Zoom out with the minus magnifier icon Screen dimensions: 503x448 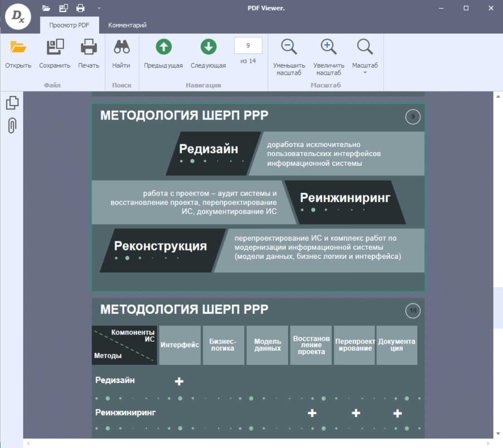point(289,47)
